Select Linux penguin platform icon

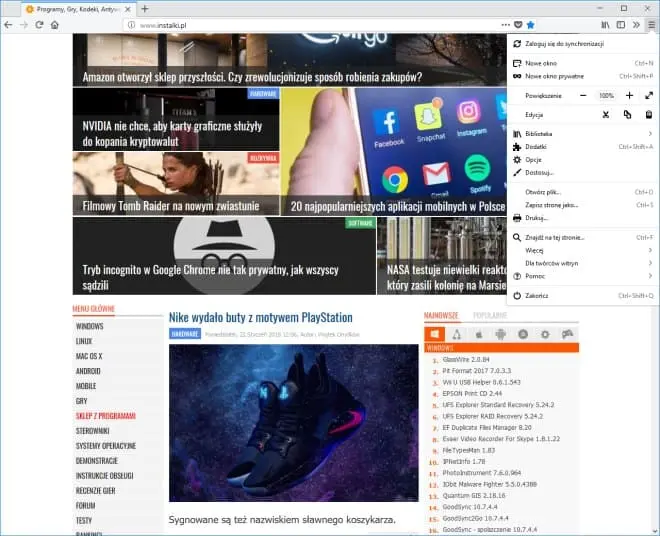click(x=457, y=334)
